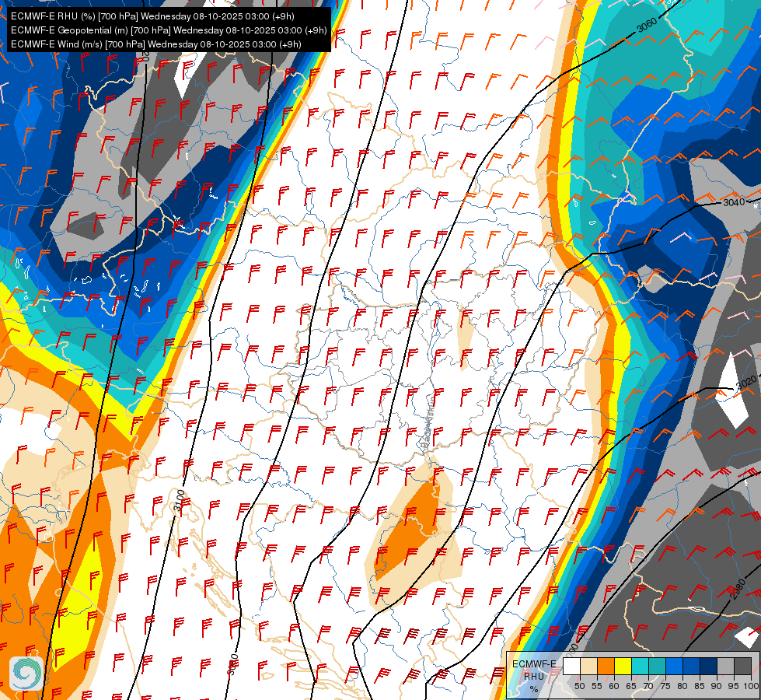Click the ECMWF-E Wind title line
The height and width of the screenshot is (700, 761).
pyautogui.click(x=155, y=44)
